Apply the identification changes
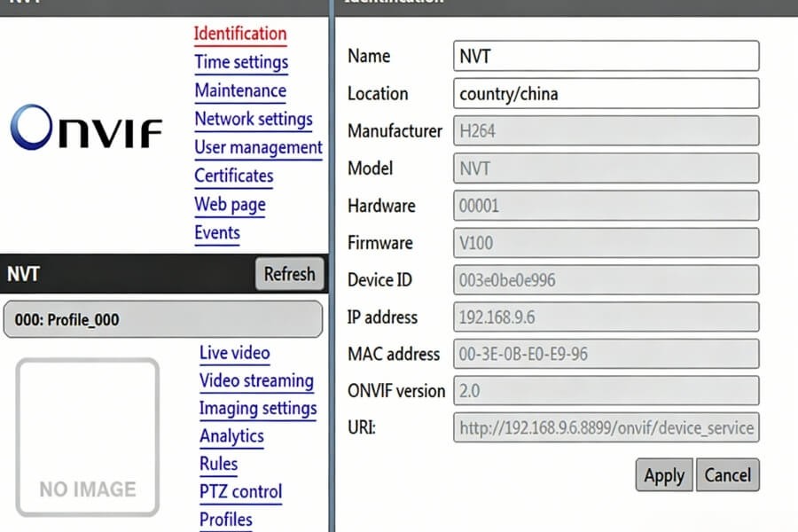This screenshot has height=532, width=798. point(663,474)
